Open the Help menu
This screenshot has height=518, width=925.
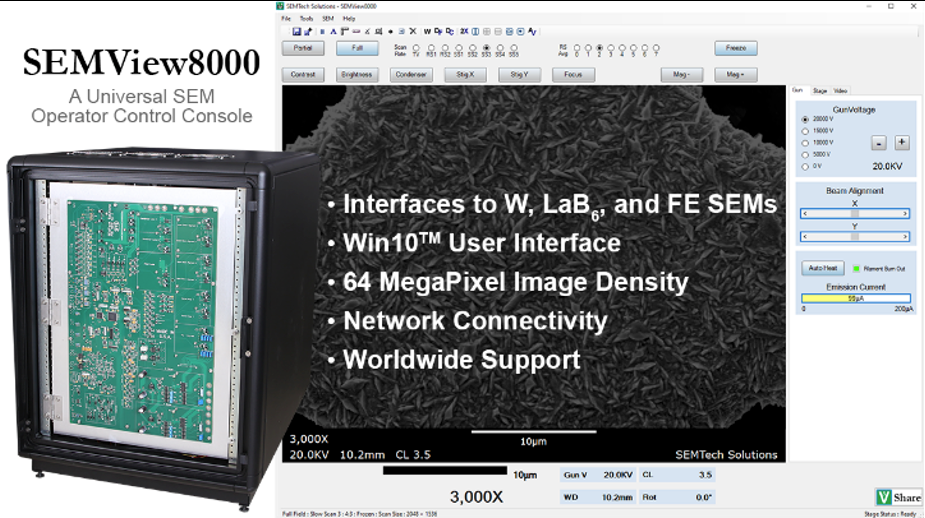coord(349,19)
